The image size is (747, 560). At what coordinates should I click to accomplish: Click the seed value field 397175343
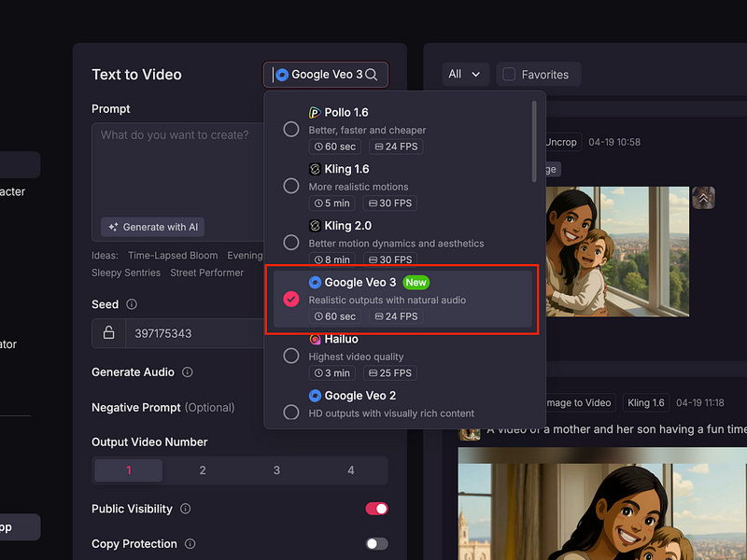click(194, 333)
